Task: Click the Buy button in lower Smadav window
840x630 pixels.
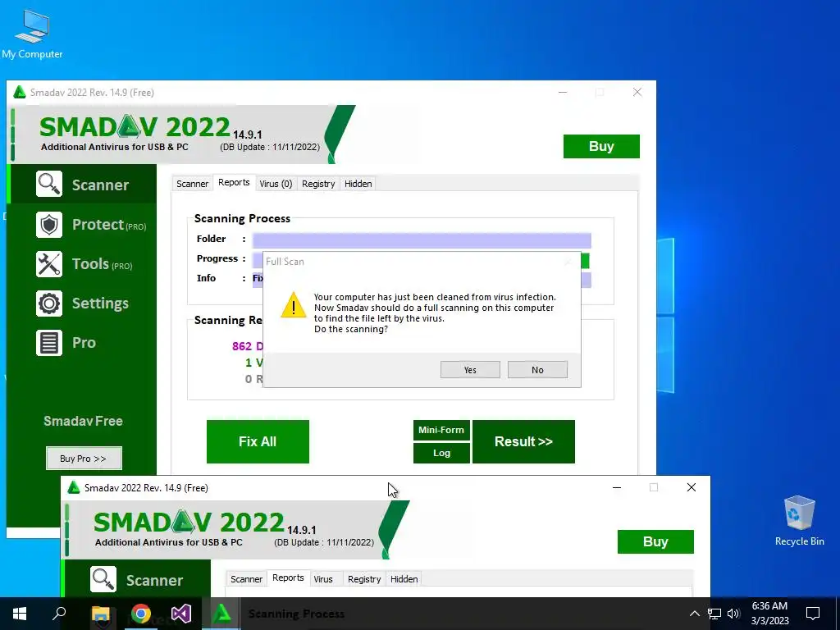Action: pos(655,541)
